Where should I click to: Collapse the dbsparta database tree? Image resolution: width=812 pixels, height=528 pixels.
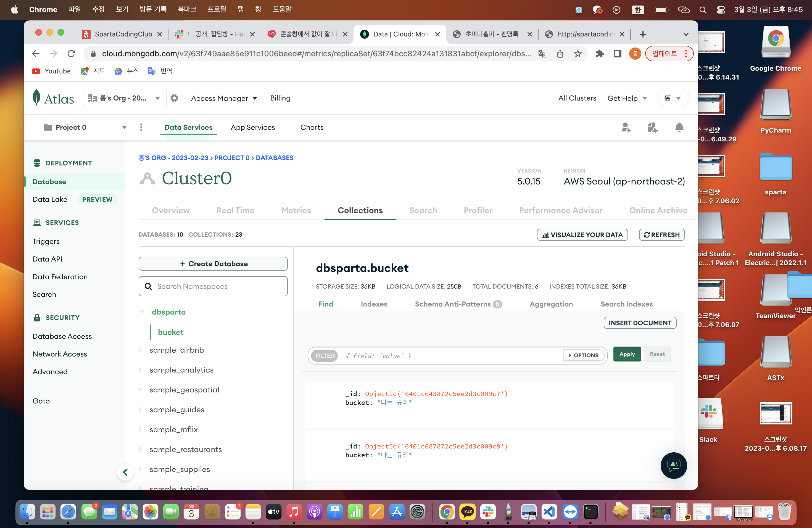[142, 312]
